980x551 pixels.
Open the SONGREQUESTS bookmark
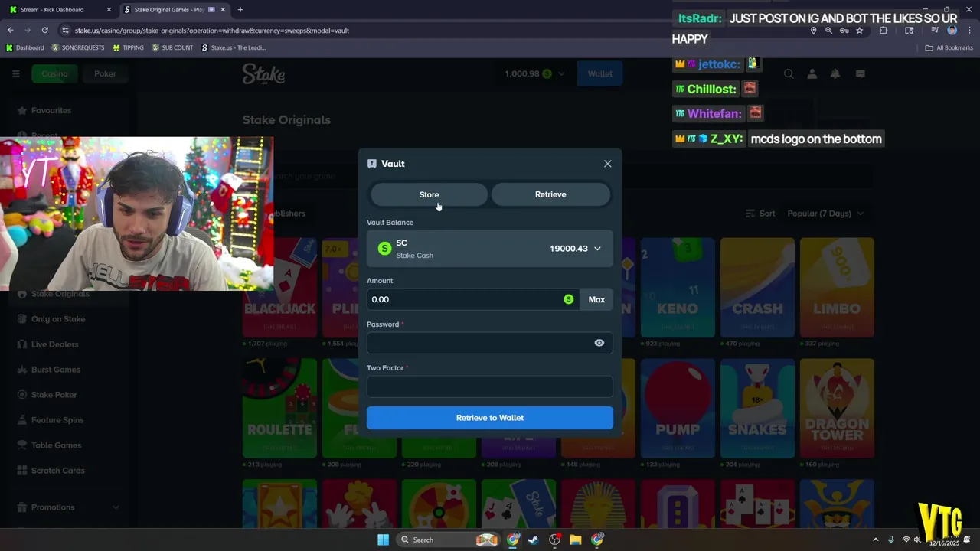pyautogui.click(x=78, y=47)
